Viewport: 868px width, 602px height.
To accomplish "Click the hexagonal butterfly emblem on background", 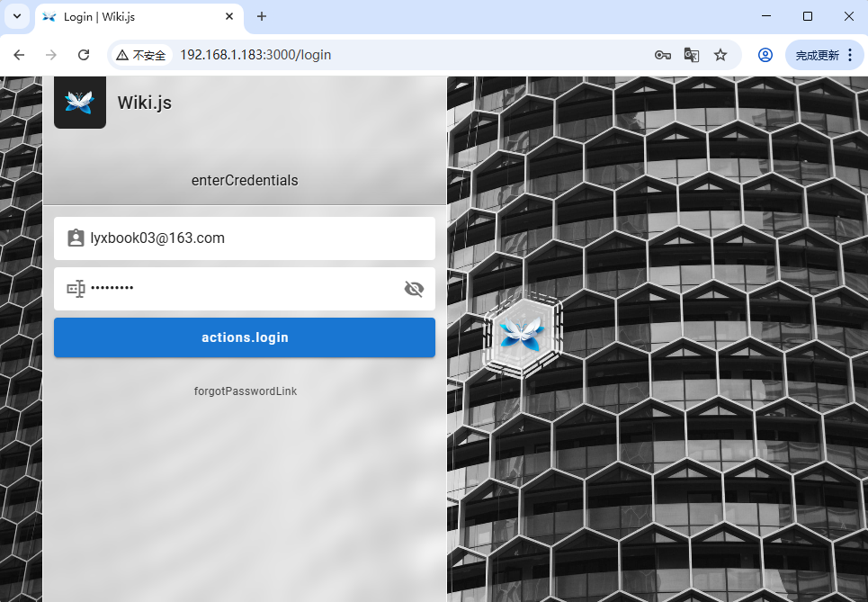I will (522, 334).
